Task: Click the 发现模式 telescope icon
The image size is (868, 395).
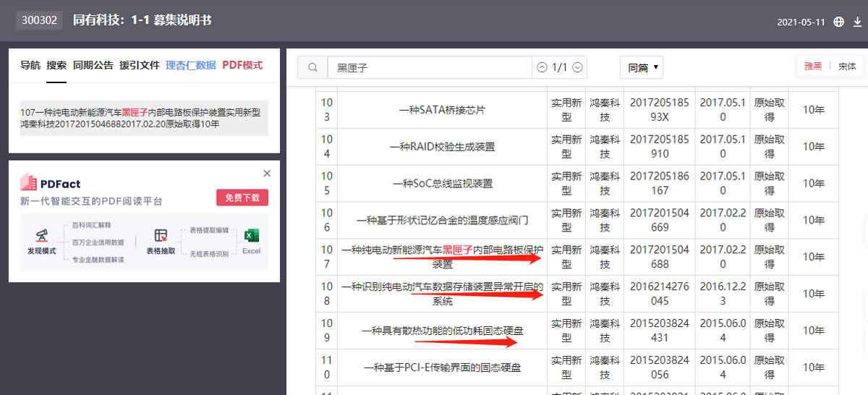Action: click(x=41, y=236)
